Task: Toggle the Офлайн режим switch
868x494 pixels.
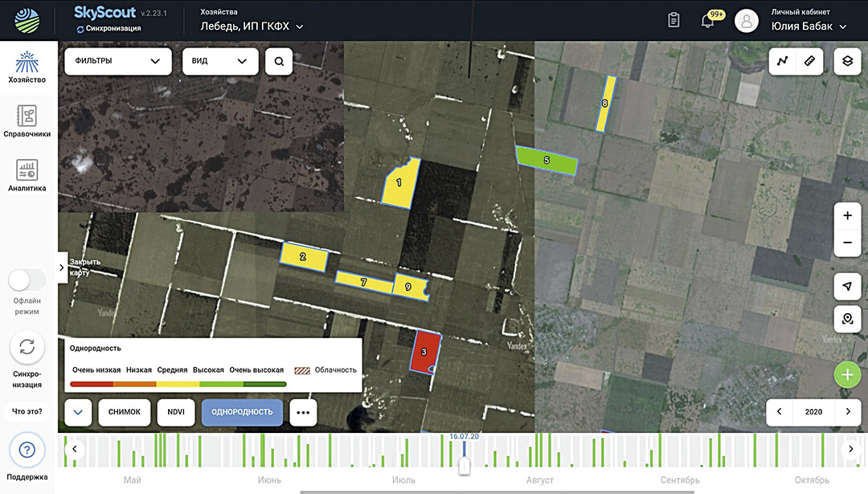Action: pos(27,280)
